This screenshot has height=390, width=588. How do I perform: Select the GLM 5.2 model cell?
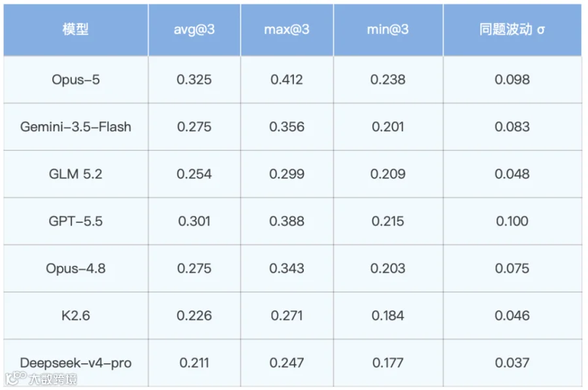tap(75, 174)
